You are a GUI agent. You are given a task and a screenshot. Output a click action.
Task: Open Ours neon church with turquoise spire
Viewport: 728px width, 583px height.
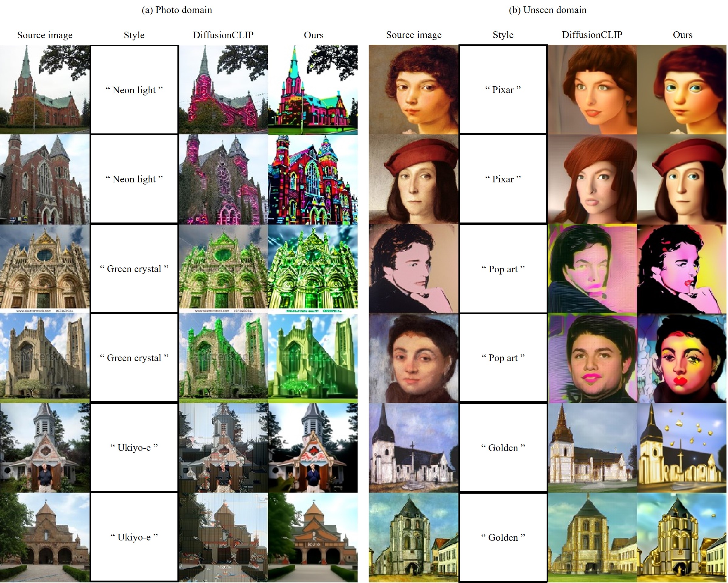click(x=313, y=90)
